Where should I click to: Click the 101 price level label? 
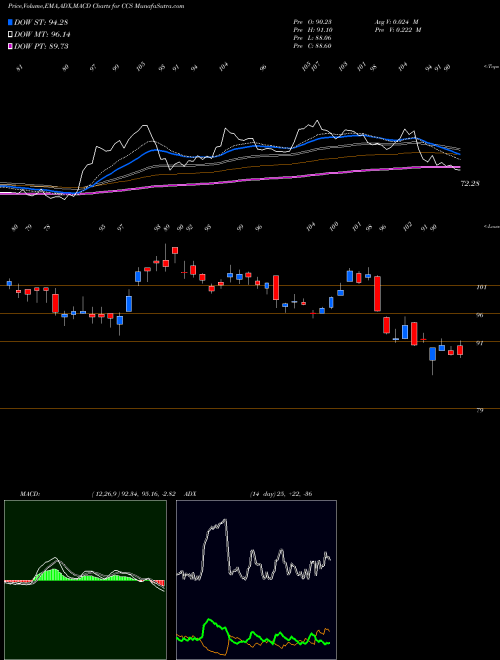(x=481, y=287)
